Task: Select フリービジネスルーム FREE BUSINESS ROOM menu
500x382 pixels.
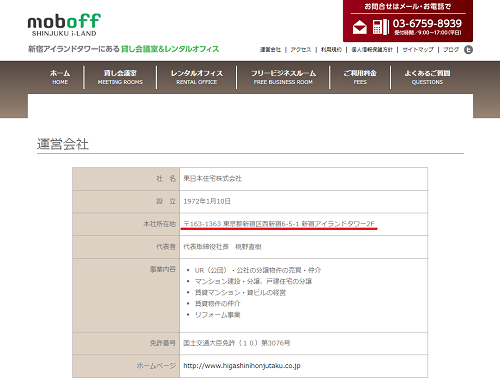Action: [283, 77]
